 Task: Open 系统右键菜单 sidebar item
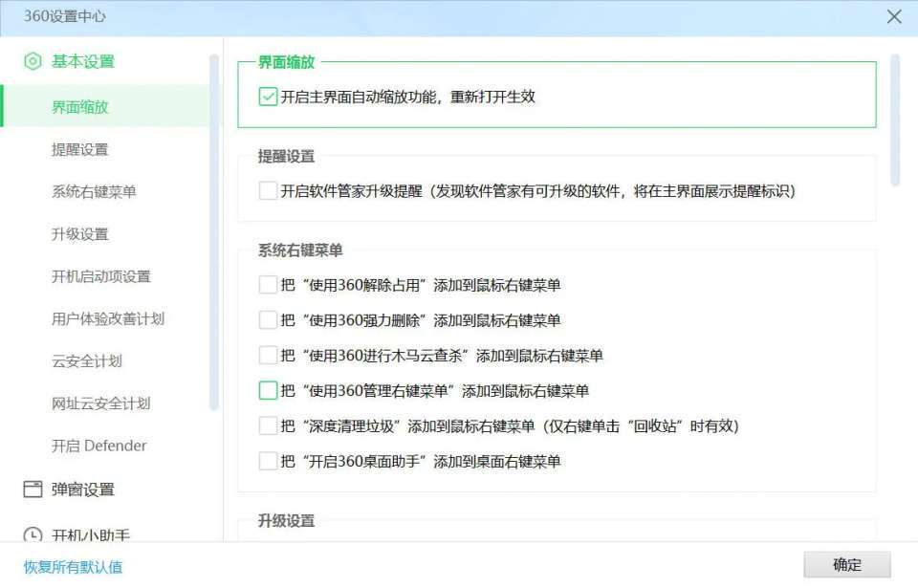(x=94, y=191)
